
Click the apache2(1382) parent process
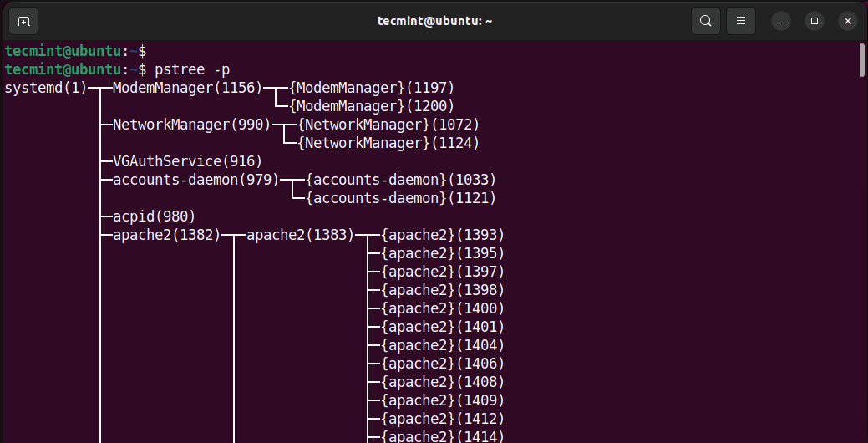[x=166, y=235]
